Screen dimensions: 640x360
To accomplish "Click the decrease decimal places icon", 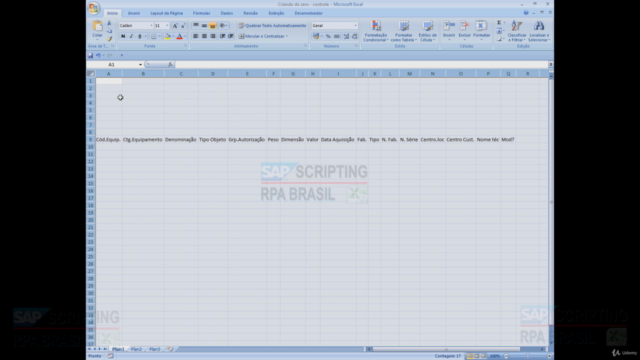I will 354,36.
